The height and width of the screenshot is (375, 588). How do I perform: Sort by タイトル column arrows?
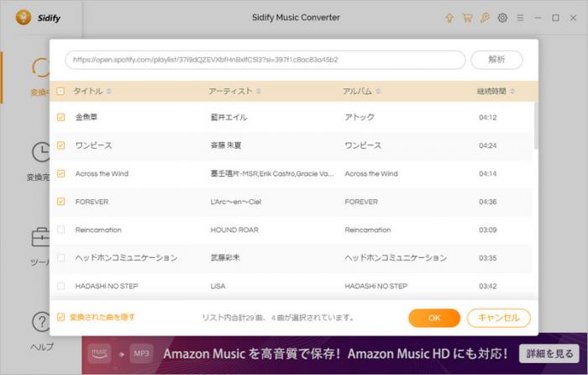point(108,91)
